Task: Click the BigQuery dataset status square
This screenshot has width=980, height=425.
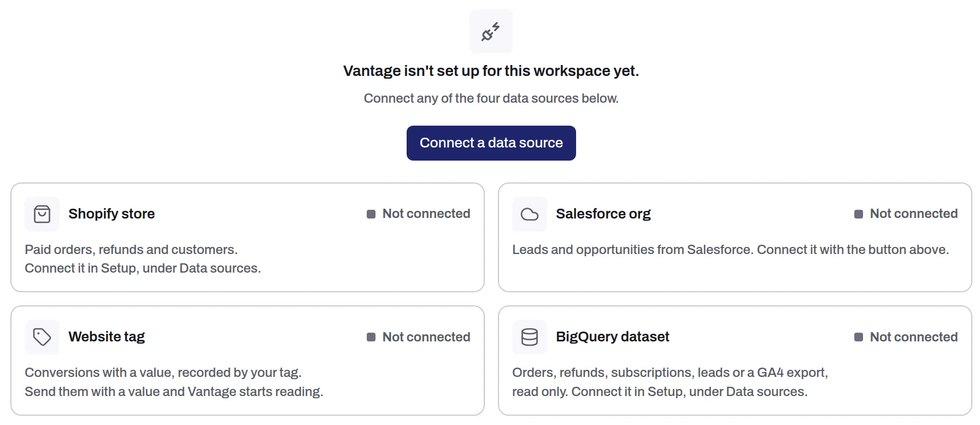Action: click(x=859, y=337)
